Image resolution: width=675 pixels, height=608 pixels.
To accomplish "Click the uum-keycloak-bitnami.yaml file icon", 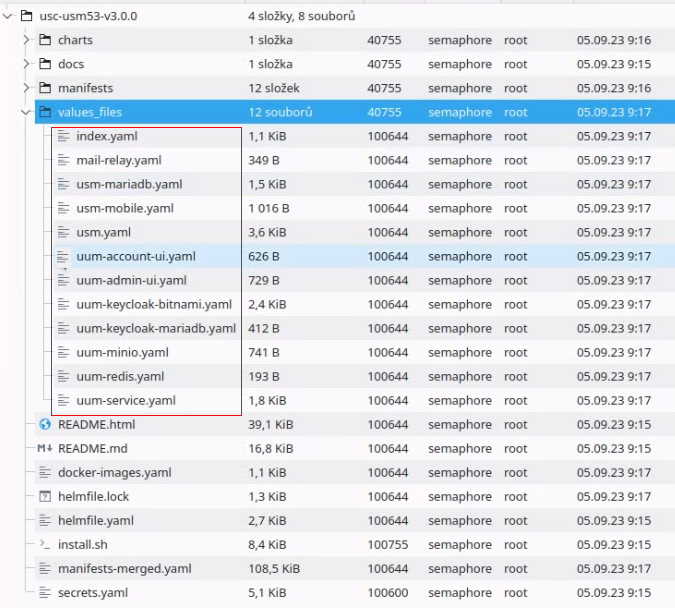I will [63, 304].
